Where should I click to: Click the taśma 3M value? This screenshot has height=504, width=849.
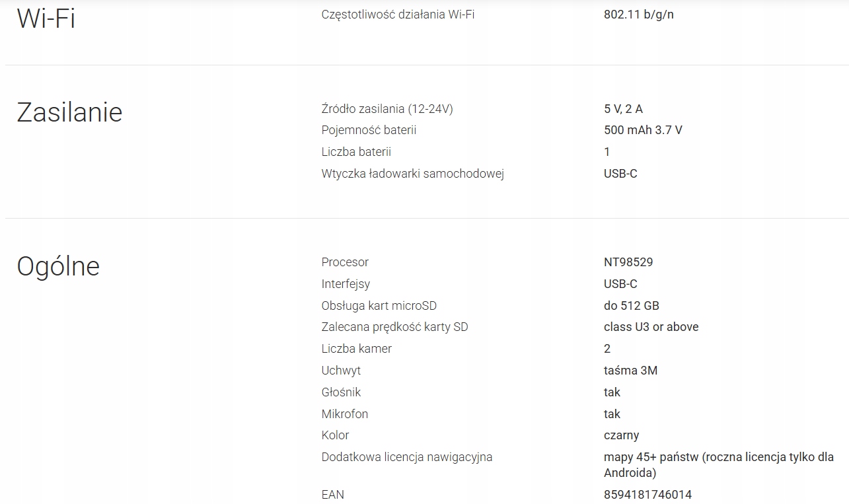point(630,371)
